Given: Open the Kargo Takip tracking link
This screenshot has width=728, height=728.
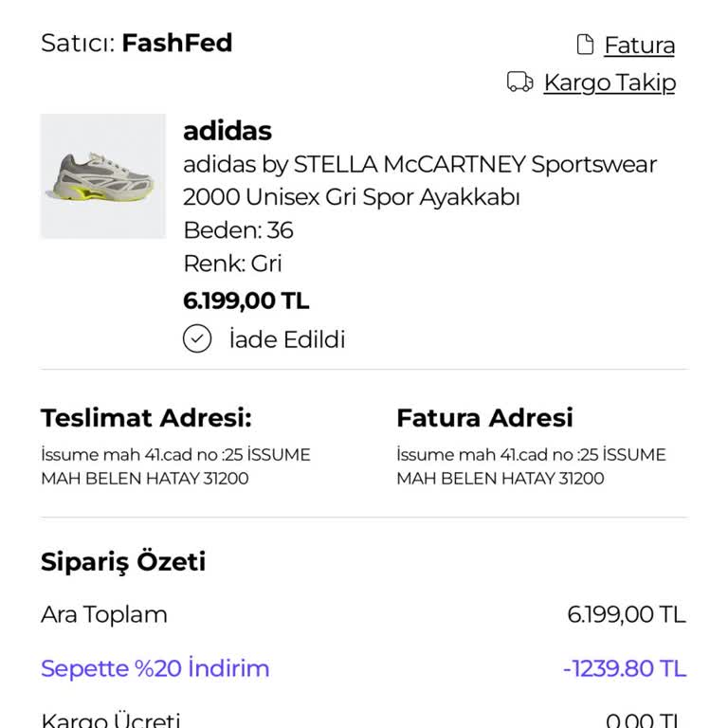Looking at the screenshot, I should click(x=610, y=83).
